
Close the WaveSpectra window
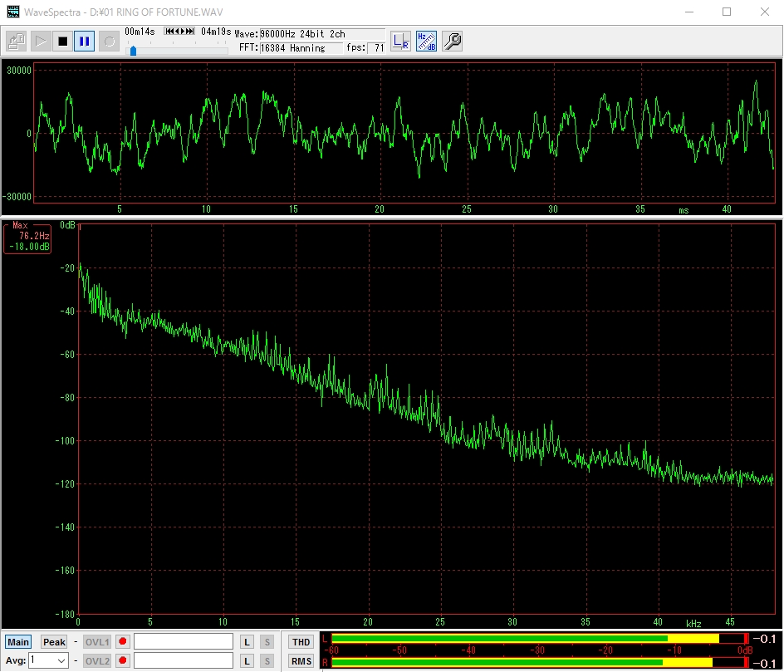[765, 12]
